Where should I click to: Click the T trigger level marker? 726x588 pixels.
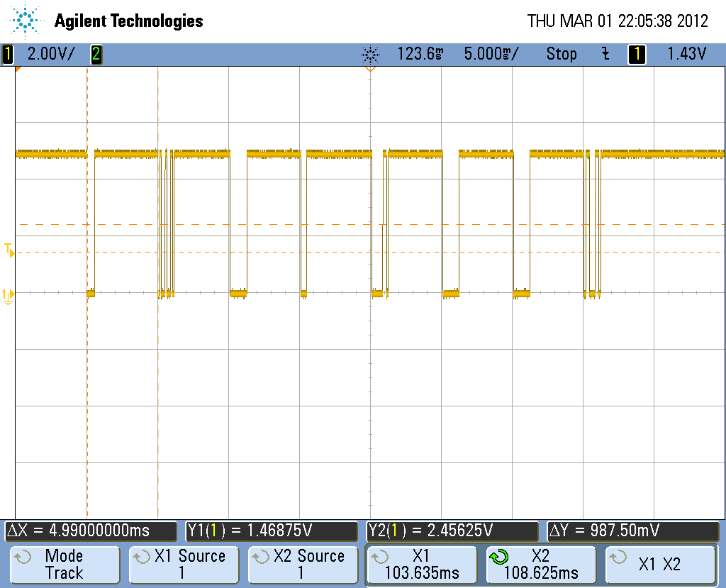9,248
